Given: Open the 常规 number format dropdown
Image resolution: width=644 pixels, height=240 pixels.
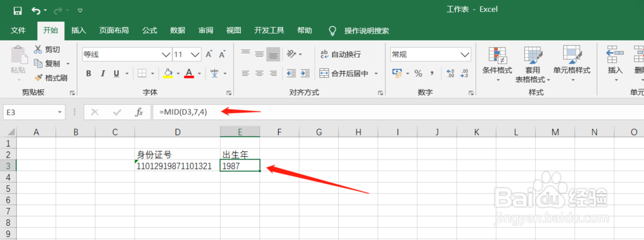Looking at the screenshot, I should tap(465, 54).
